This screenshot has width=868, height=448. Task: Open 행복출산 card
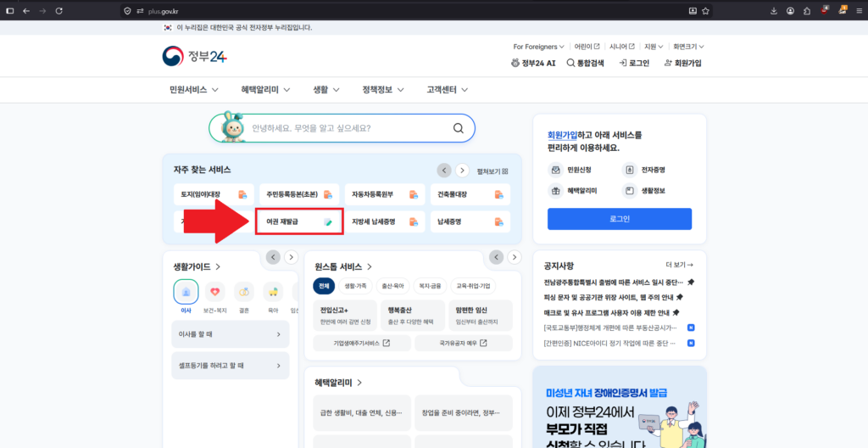pyautogui.click(x=413, y=316)
